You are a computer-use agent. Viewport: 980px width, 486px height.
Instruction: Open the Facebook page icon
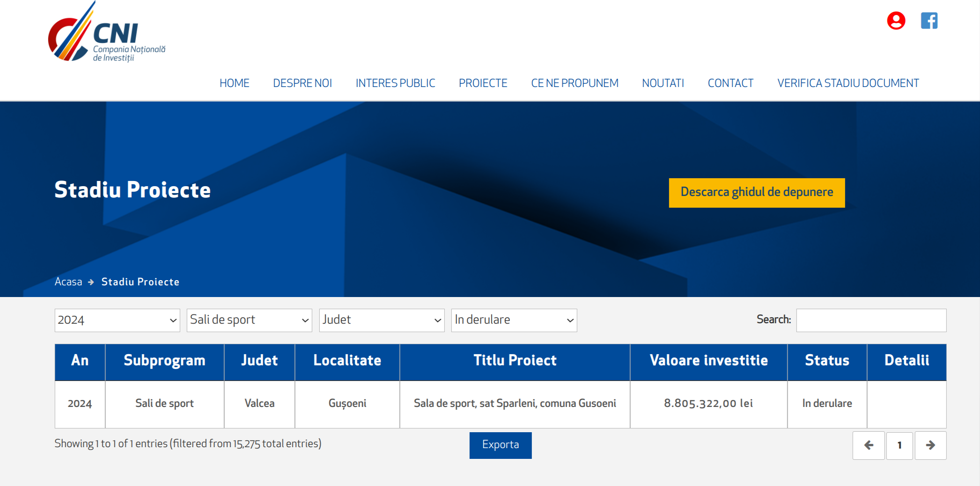tap(929, 21)
